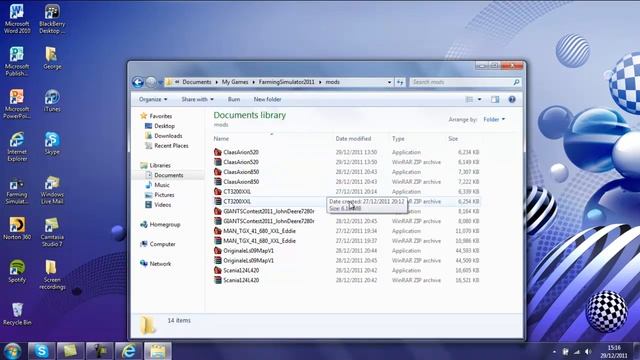Expand the view options dropdown arrow
The image size is (640, 360).
click(x=479, y=99)
